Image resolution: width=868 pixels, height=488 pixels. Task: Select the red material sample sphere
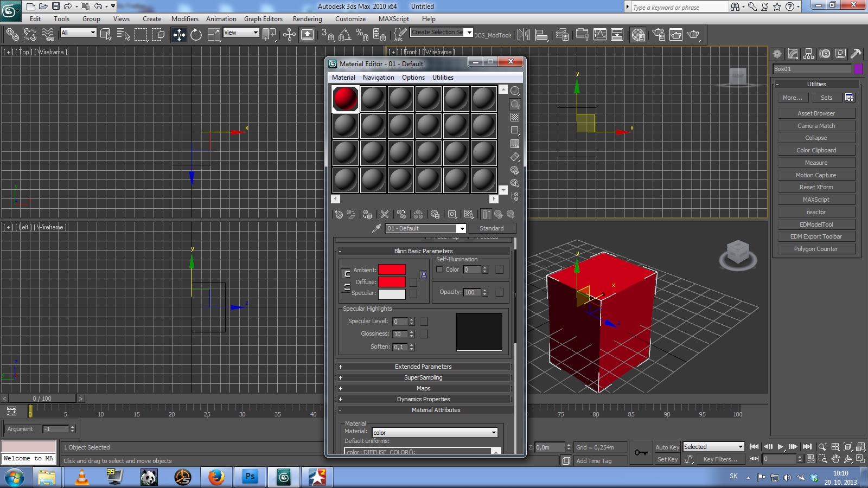(x=346, y=99)
